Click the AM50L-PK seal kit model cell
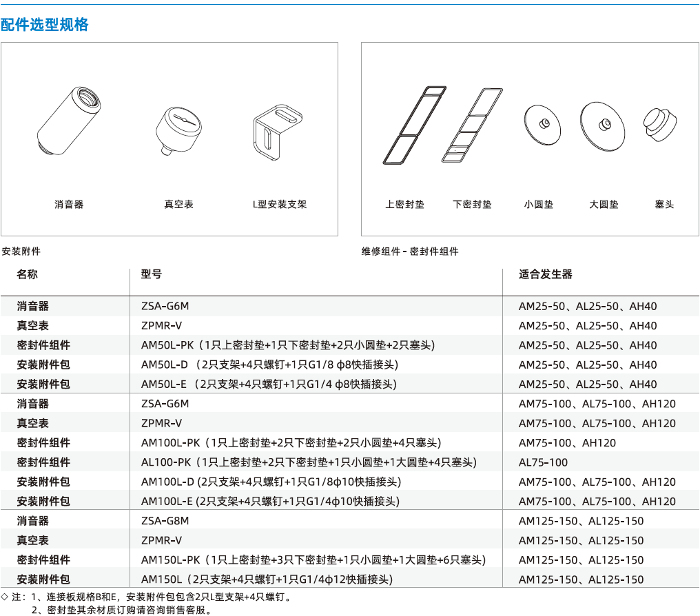Screen dimensions: 700x616 288,345
